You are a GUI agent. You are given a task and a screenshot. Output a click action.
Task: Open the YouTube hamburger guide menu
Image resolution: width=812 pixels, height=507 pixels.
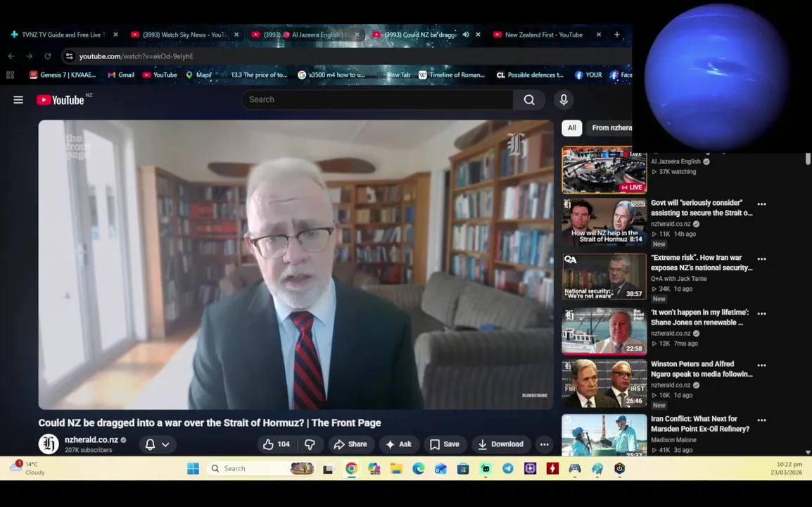pyautogui.click(x=18, y=99)
